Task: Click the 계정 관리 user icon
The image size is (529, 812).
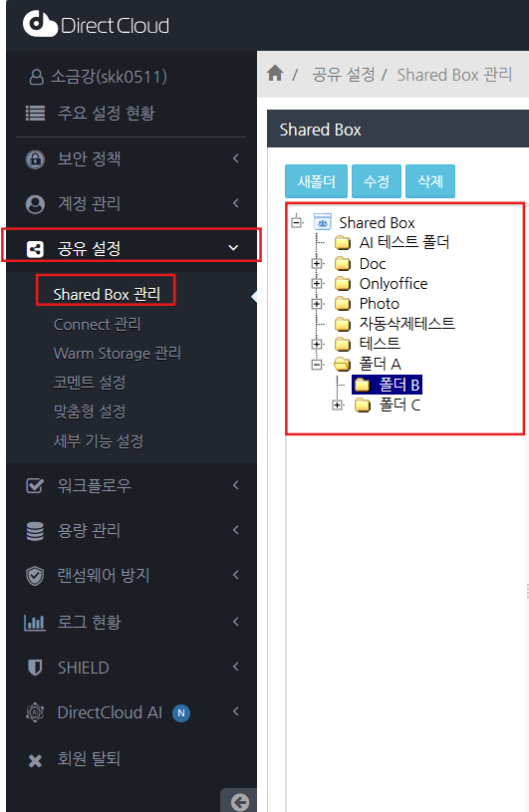Action: tap(35, 204)
